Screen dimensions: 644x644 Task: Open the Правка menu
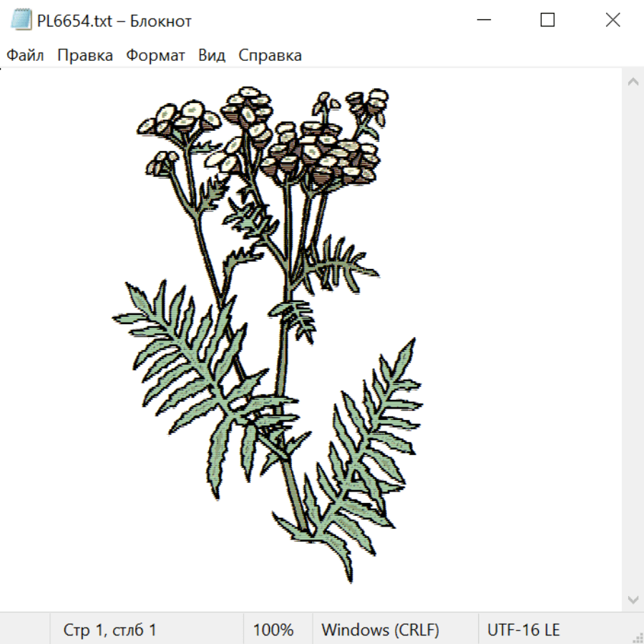coord(85,55)
